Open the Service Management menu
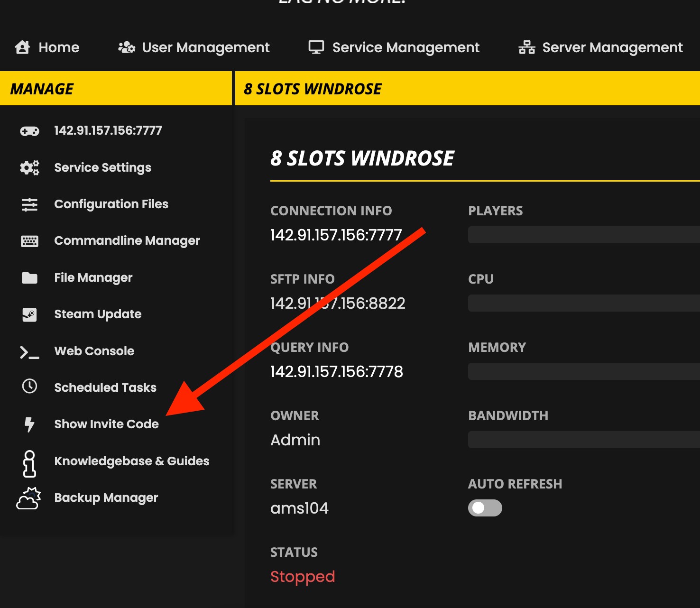The height and width of the screenshot is (608, 700). tap(394, 47)
